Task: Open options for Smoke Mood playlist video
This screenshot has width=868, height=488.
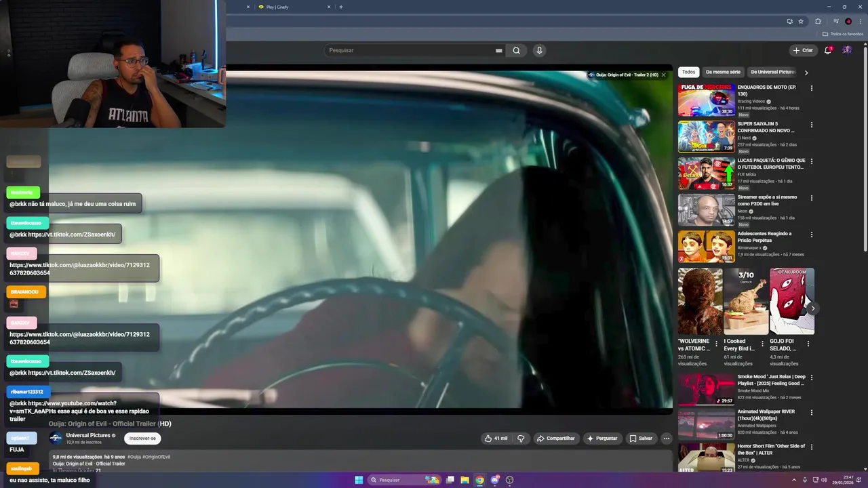Action: 811,378
